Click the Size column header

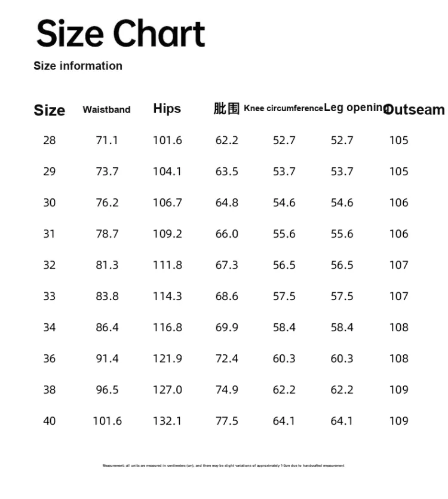pyautogui.click(x=49, y=110)
